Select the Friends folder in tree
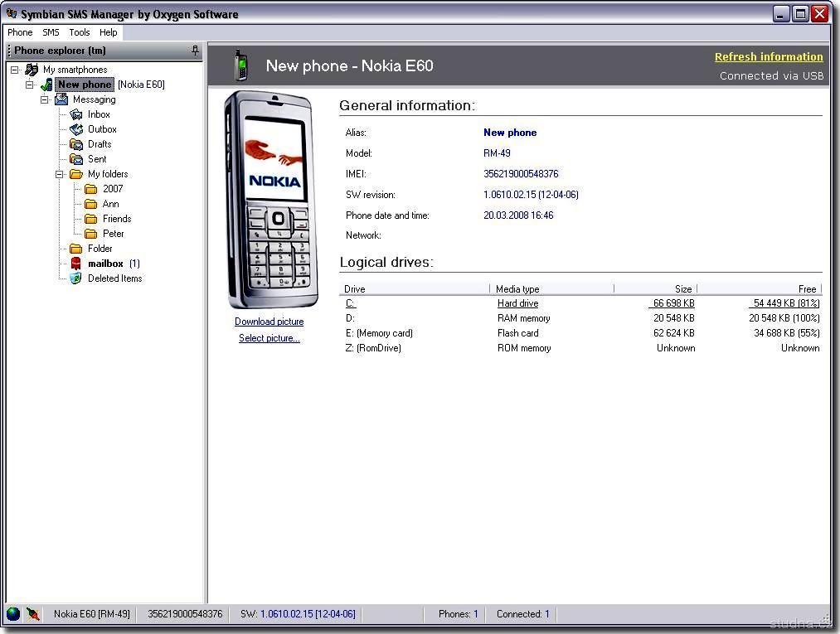Image resolution: width=840 pixels, height=634 pixels. pos(117,219)
